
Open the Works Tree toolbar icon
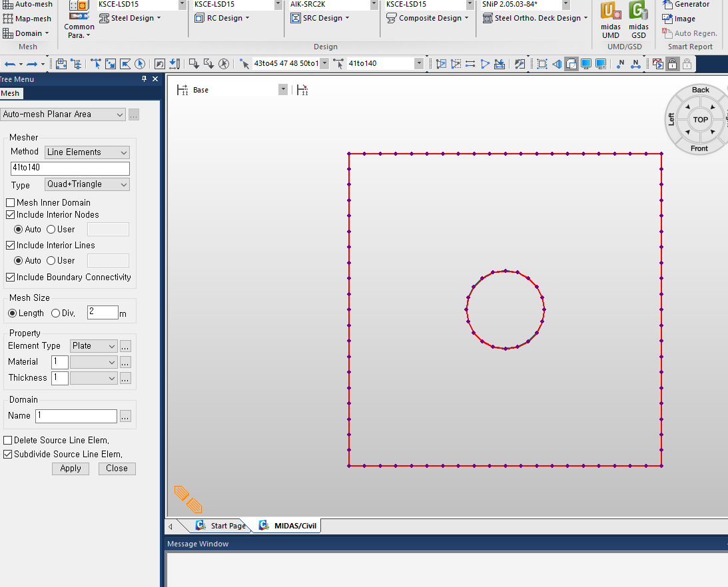tap(76, 64)
